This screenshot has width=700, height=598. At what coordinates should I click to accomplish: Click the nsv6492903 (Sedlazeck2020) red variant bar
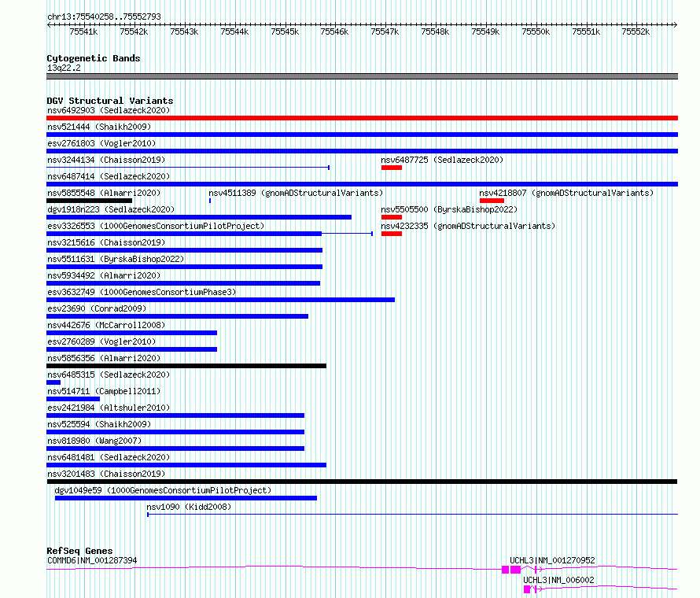[362, 118]
